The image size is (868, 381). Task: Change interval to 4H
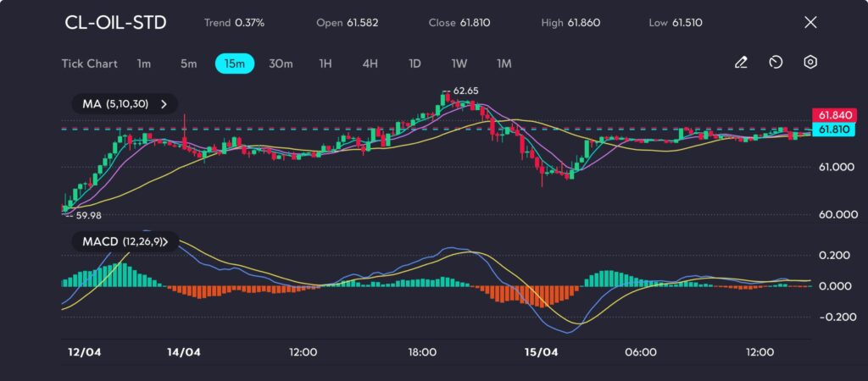coord(370,63)
